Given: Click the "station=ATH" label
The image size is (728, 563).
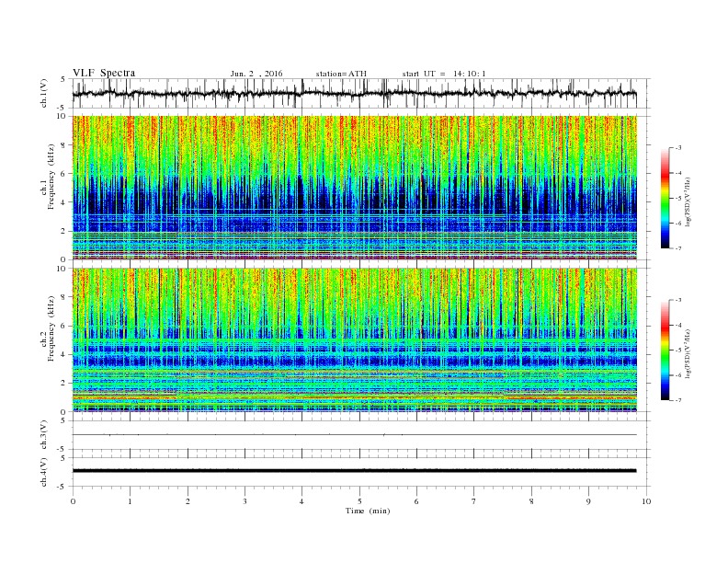Looking at the screenshot, I should pos(341,74).
